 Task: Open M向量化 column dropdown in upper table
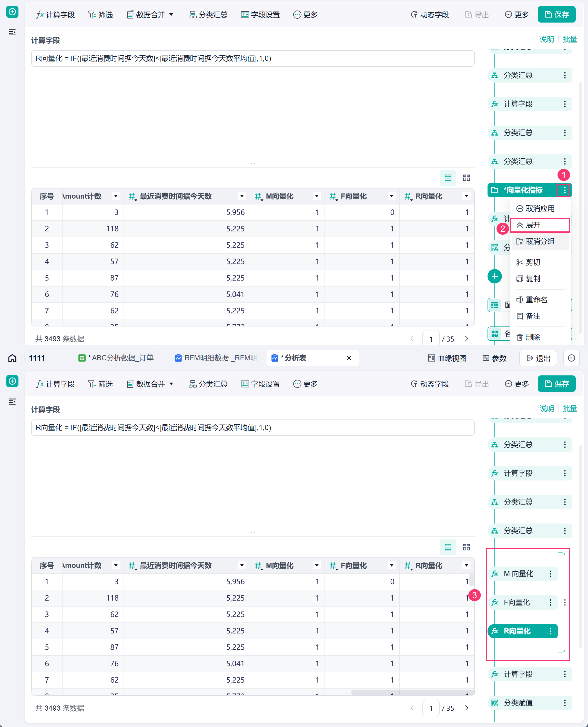(x=317, y=196)
